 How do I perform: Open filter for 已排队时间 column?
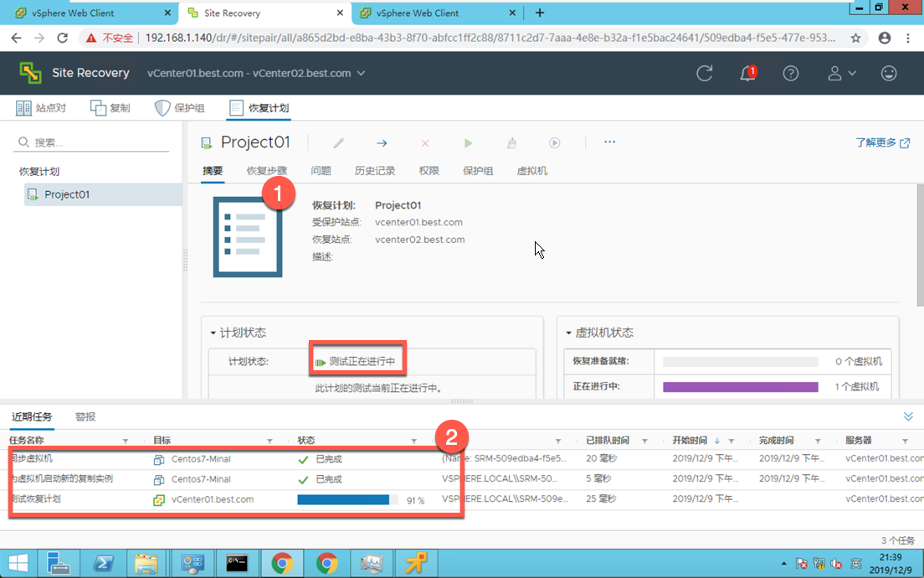pos(644,441)
